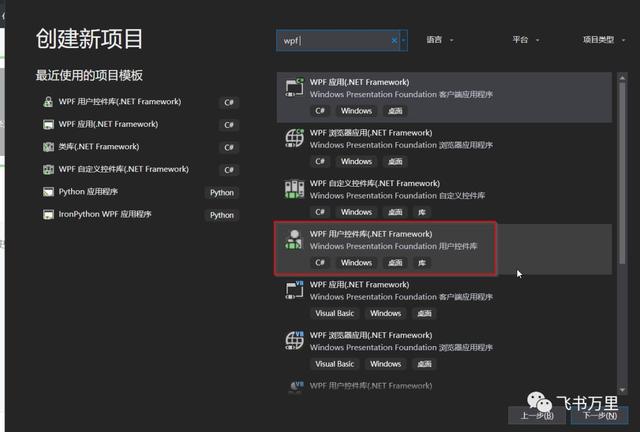Click WPF 用户控件库 icon in recent templates

(x=48, y=102)
